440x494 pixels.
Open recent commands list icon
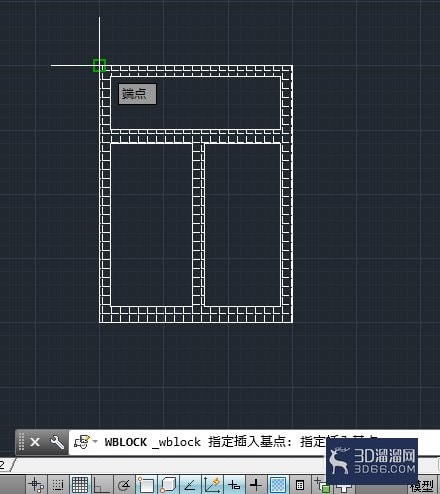point(85,442)
